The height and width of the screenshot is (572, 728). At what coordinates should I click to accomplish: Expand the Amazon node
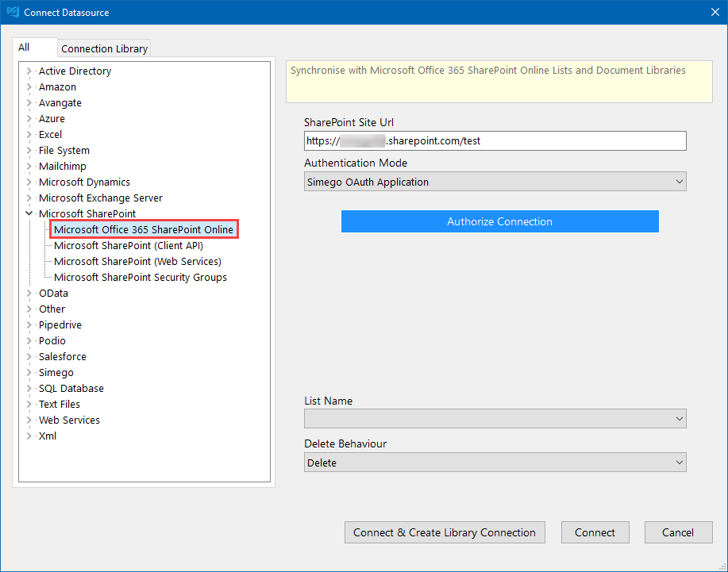click(x=29, y=86)
